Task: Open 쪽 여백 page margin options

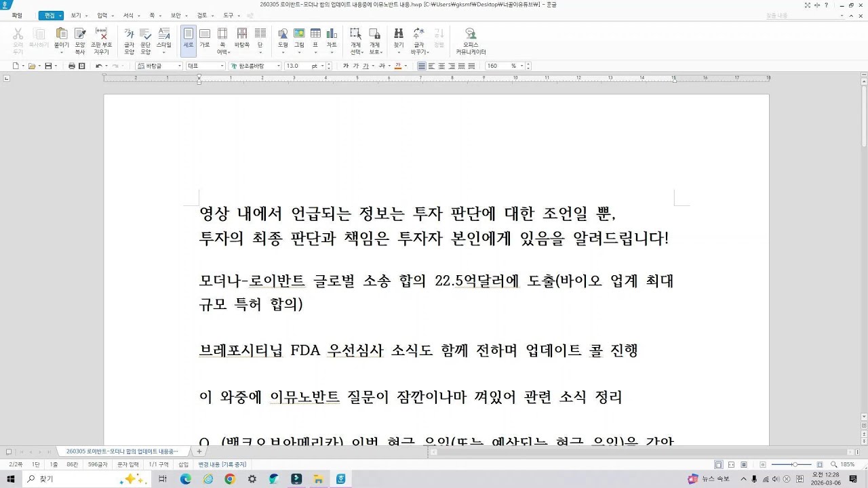Action: tap(222, 41)
